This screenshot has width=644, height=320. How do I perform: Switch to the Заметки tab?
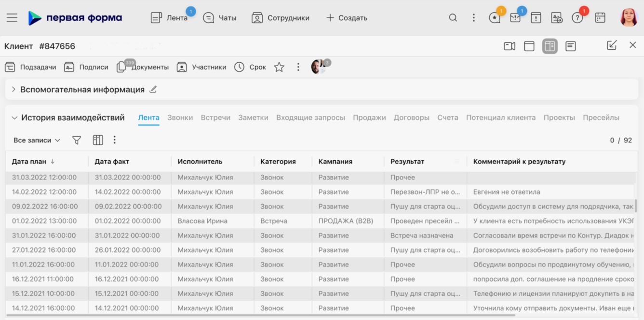[x=253, y=118]
